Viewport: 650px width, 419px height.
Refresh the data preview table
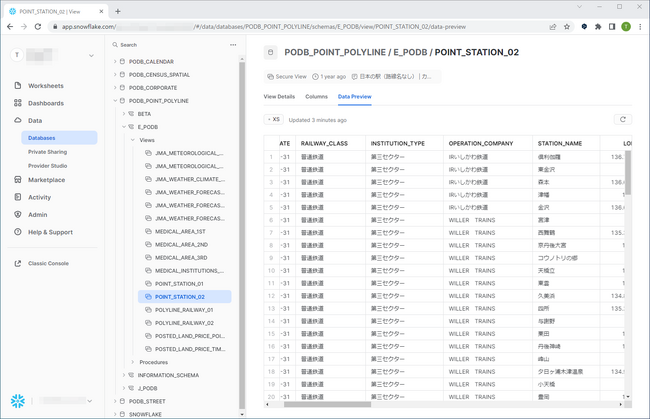[623, 119]
